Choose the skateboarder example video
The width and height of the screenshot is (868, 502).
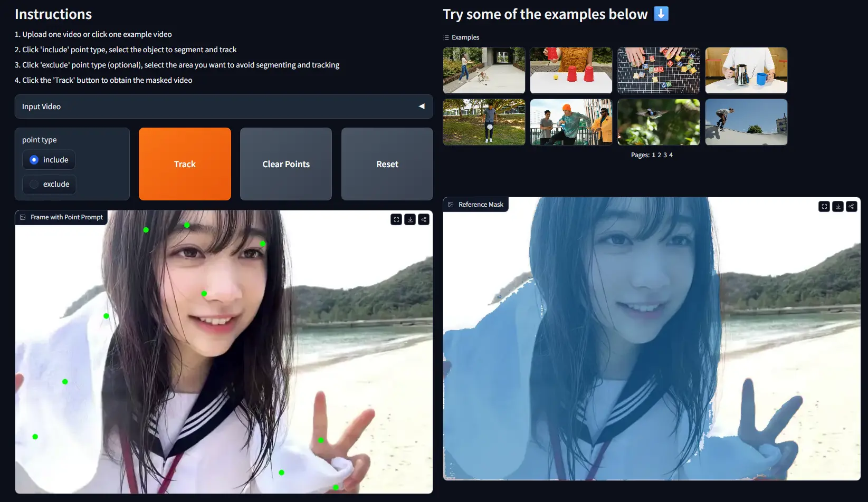746,122
